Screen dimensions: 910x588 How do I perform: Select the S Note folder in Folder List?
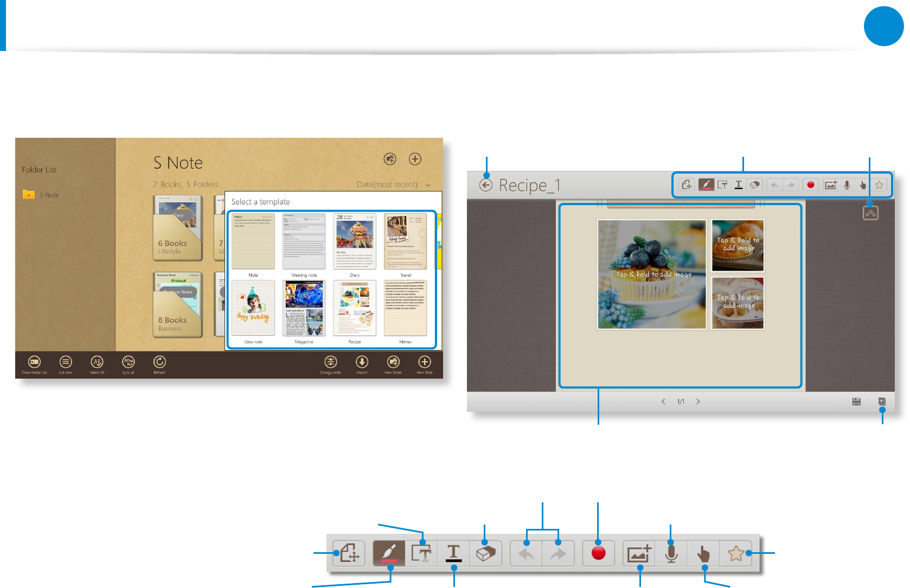(41, 195)
